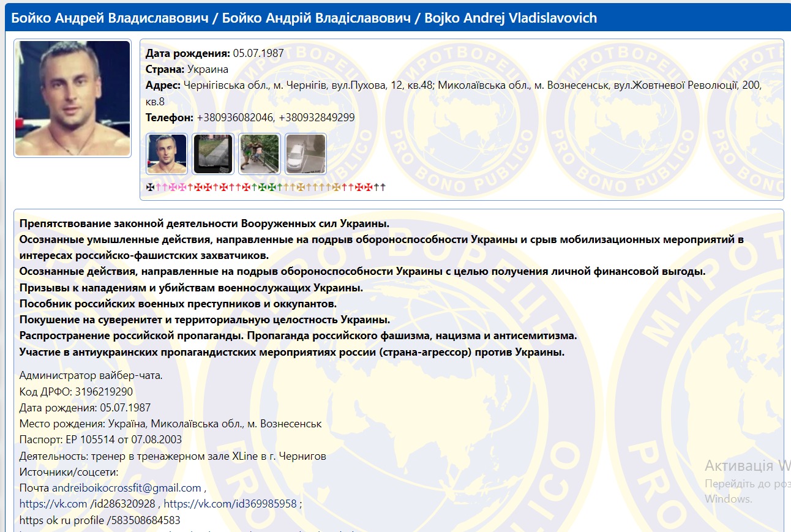Click the Источники/соцсети line

(69, 472)
